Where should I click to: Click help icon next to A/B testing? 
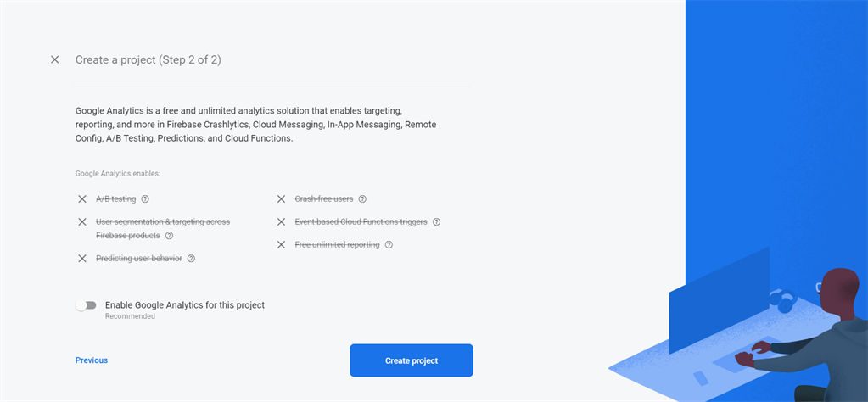pyautogui.click(x=145, y=199)
